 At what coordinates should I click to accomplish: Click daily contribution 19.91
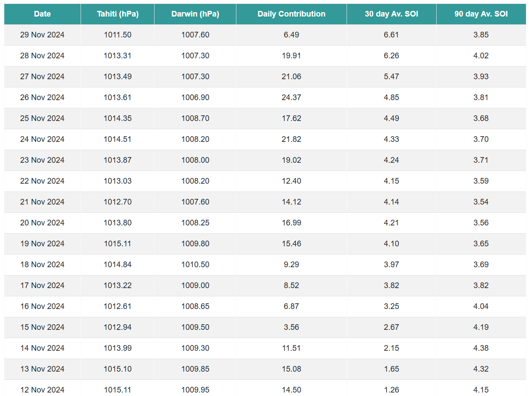pyautogui.click(x=291, y=56)
